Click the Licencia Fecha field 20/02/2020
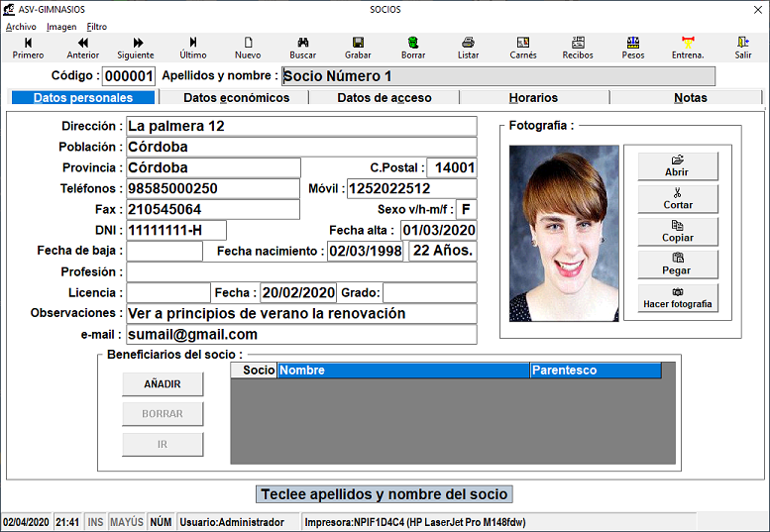The image size is (770, 532). 298,293
